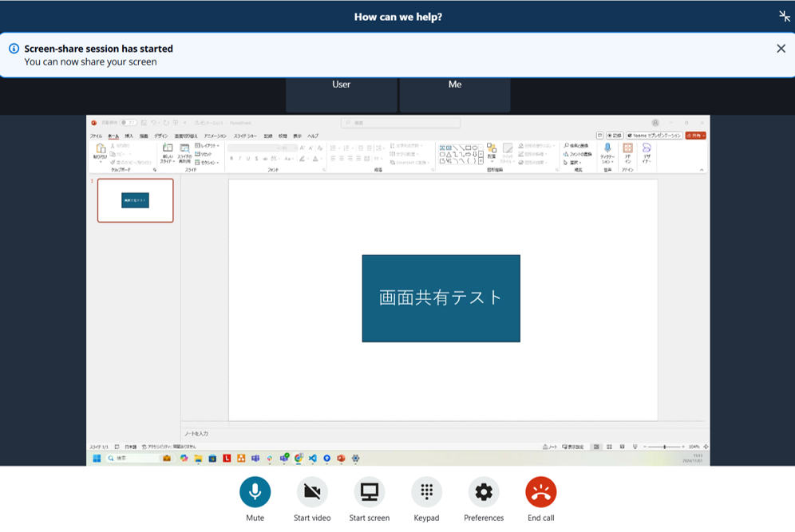
Task: Click the Dictation microphone icon
Action: tap(607, 148)
